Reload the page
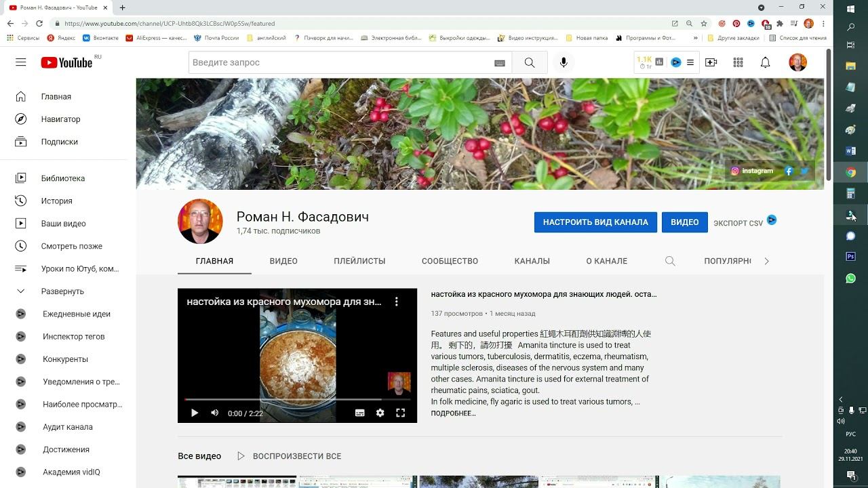This screenshot has height=488, width=868. pos(39,23)
